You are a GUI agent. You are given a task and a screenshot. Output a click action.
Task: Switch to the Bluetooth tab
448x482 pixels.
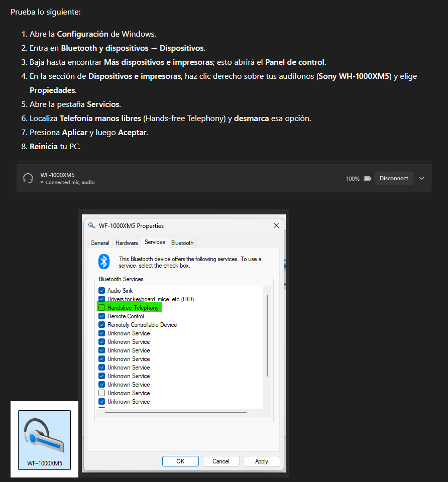coord(182,243)
